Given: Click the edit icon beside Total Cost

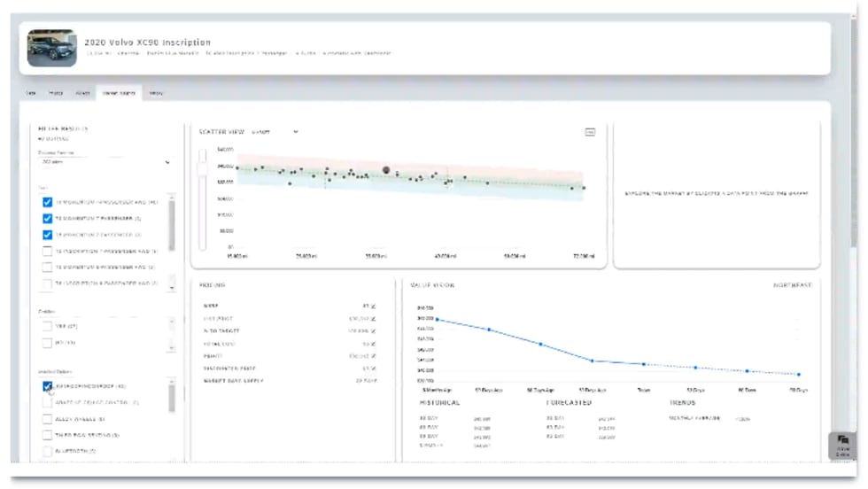Looking at the screenshot, I should click(373, 344).
